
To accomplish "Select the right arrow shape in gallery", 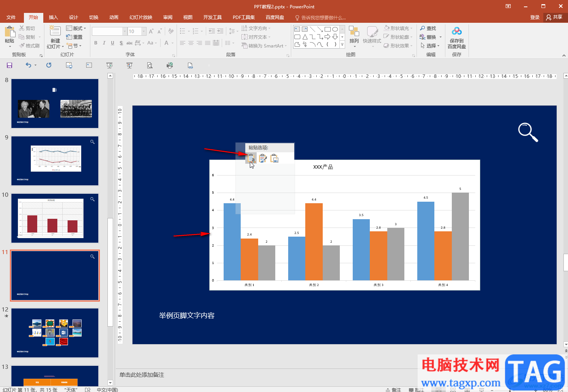I will pyautogui.click(x=327, y=37).
